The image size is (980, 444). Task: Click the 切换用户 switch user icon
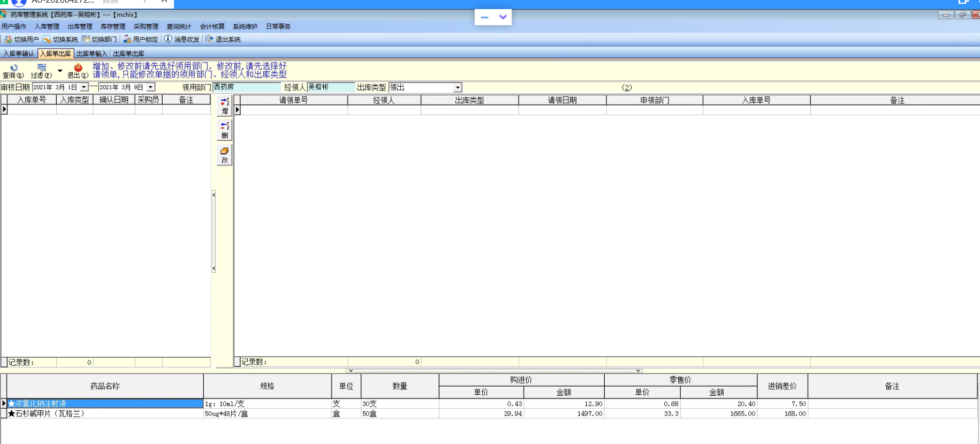coord(8,39)
